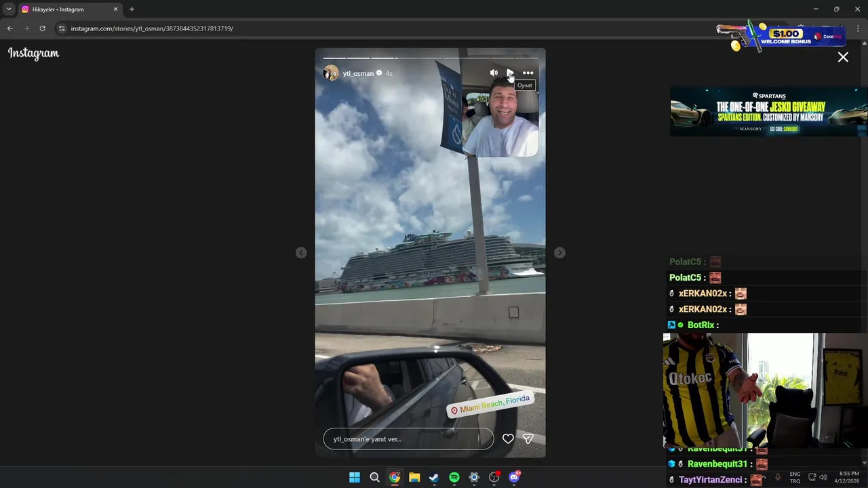Click the ENG TRQ language indicator
Image resolution: width=868 pixels, height=488 pixels.
(795, 478)
